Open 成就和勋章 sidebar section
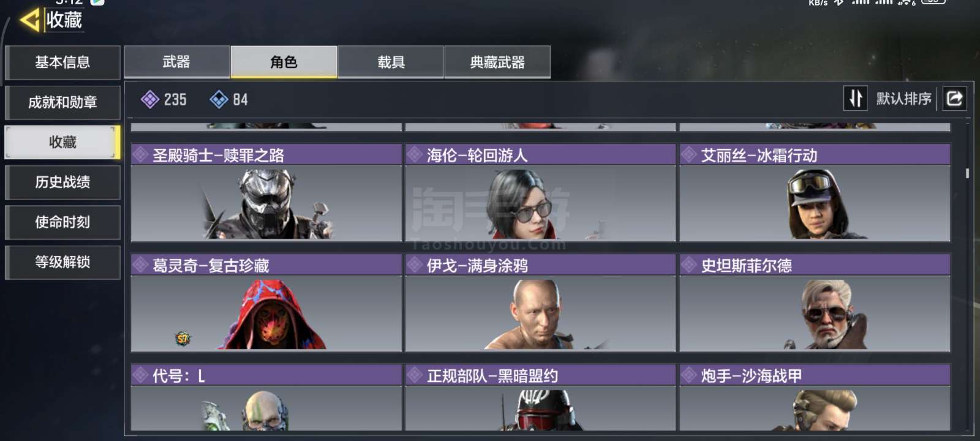 62,102
